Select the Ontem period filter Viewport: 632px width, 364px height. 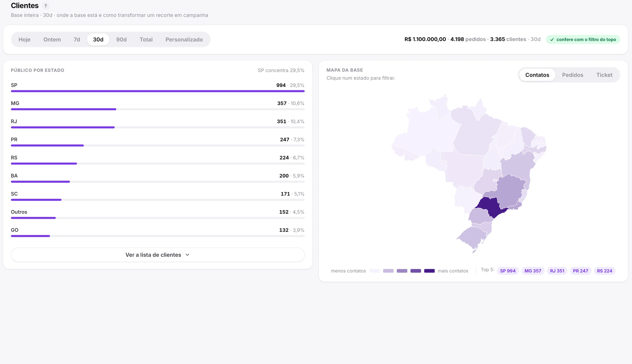(x=52, y=40)
